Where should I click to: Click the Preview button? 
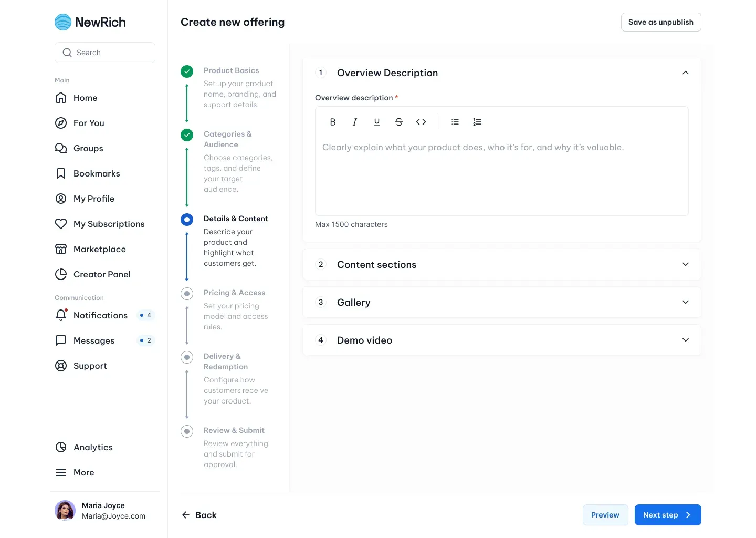(605, 515)
